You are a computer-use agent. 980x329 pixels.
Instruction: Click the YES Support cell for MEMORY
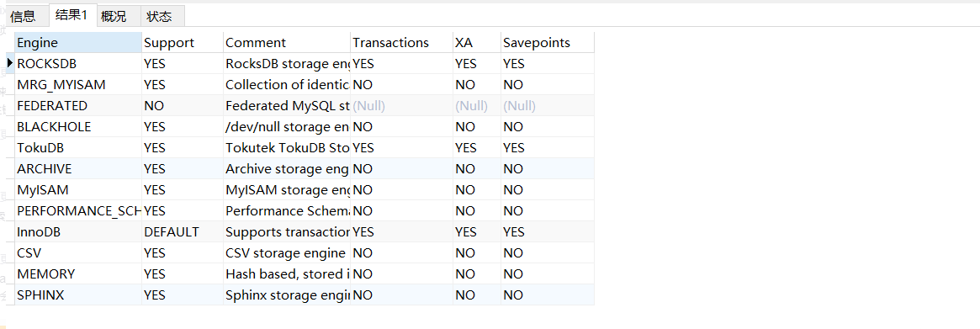click(x=183, y=274)
